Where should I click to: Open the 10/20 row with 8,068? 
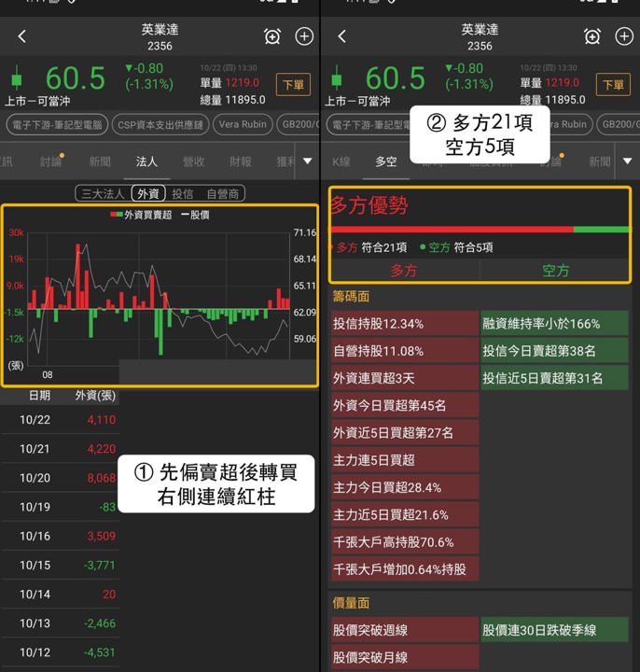[x=61, y=478]
